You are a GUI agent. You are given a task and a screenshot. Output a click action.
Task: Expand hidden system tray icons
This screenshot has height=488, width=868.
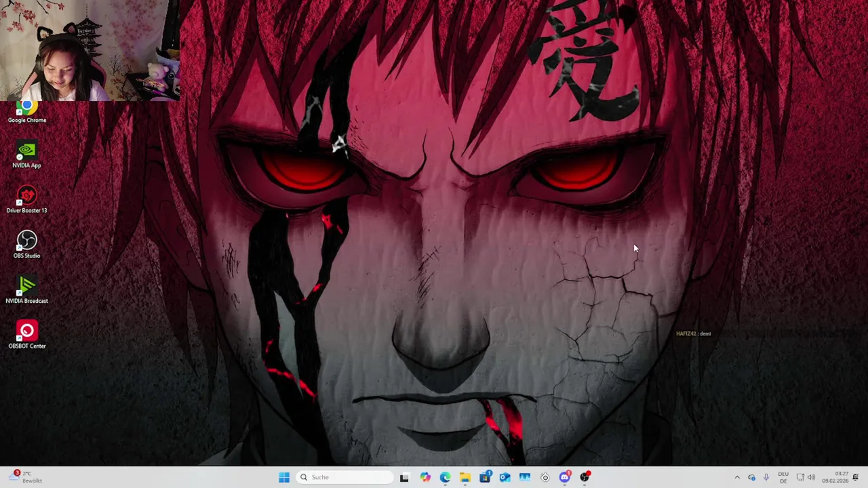(737, 477)
